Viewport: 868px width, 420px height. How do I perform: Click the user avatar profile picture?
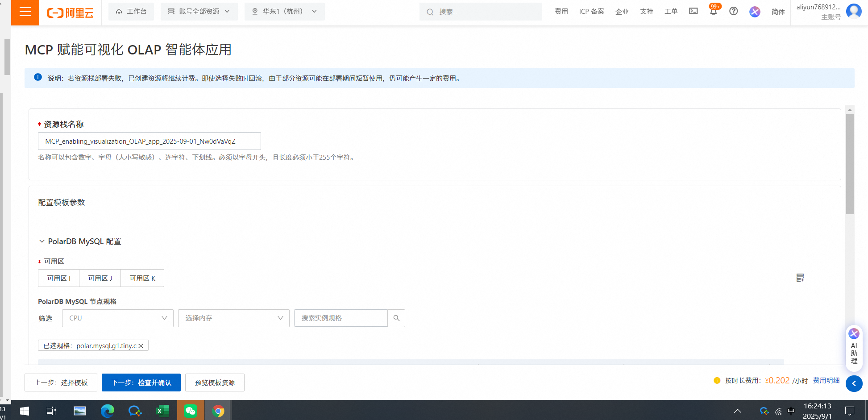point(854,11)
